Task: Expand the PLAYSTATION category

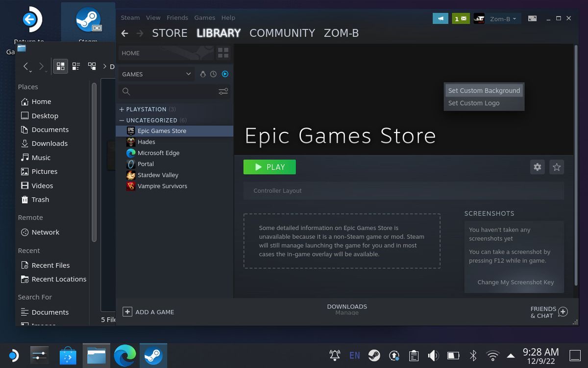Action: (121, 109)
